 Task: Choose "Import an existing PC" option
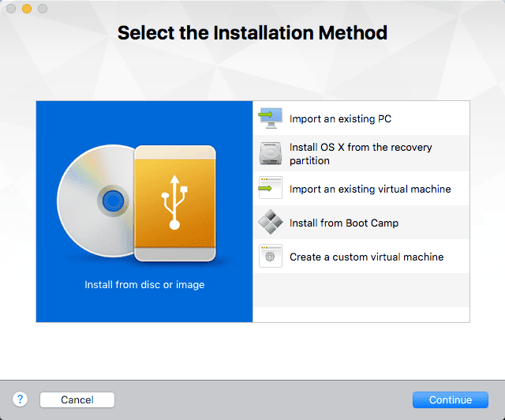pyautogui.click(x=361, y=118)
